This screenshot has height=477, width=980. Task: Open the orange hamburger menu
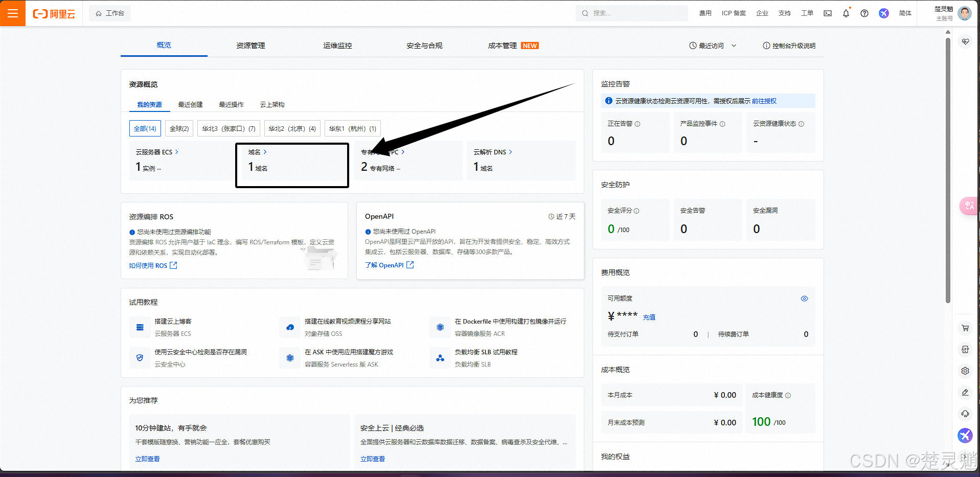[13, 13]
